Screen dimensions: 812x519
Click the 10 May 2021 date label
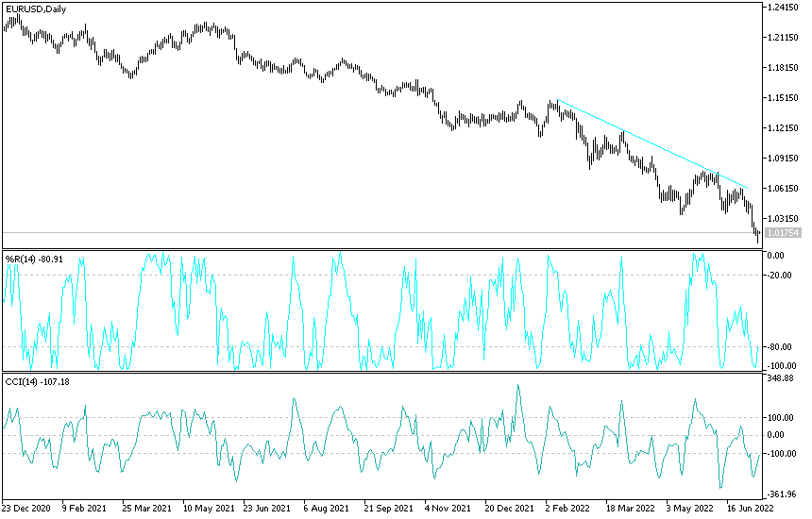pyautogui.click(x=208, y=508)
